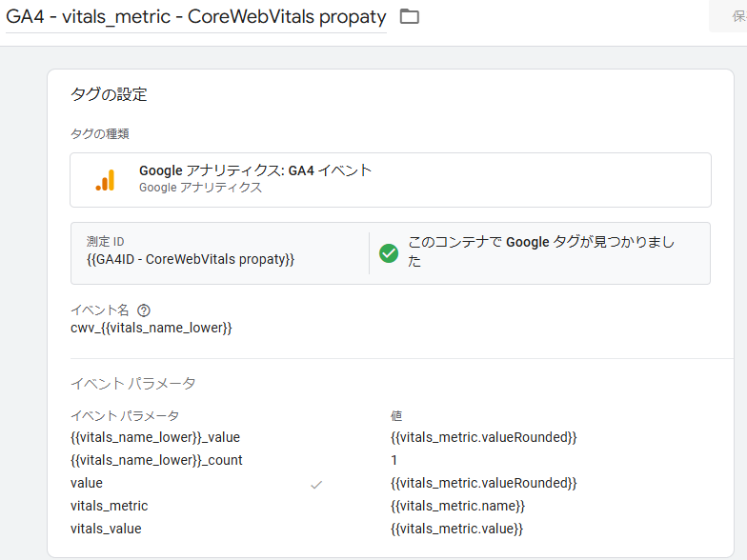Click the 保存 save button
Screen dimensions: 747x560
732,17
